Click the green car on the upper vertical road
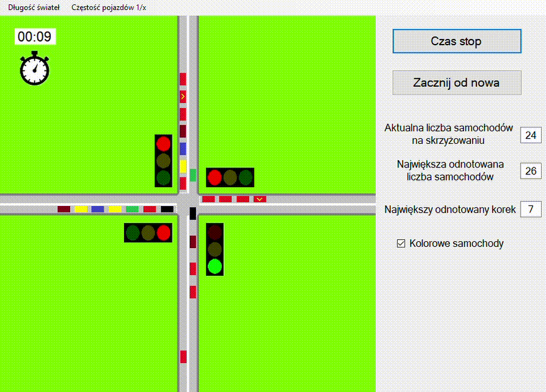546x392 pixels. 193,175
